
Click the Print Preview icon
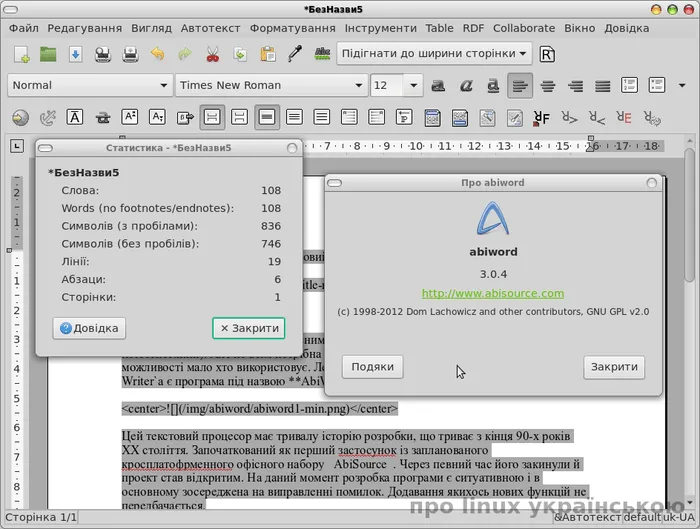[103, 54]
